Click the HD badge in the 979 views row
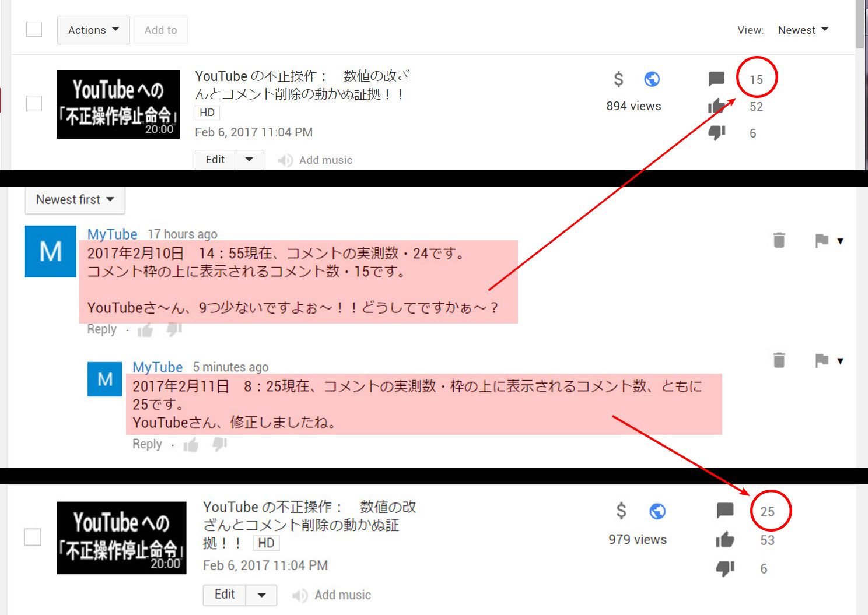Screen dimensions: 868x615 pyautogui.click(x=266, y=543)
